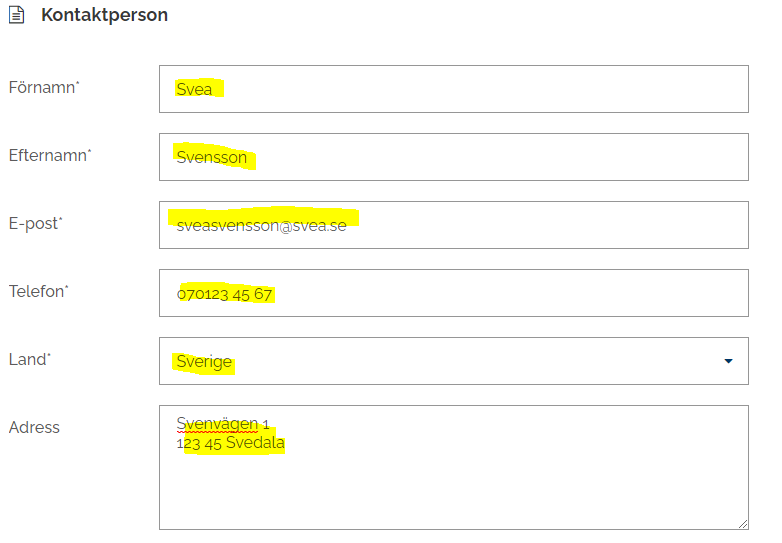Open the Land combo box showing Sverige

pyautogui.click(x=440, y=361)
